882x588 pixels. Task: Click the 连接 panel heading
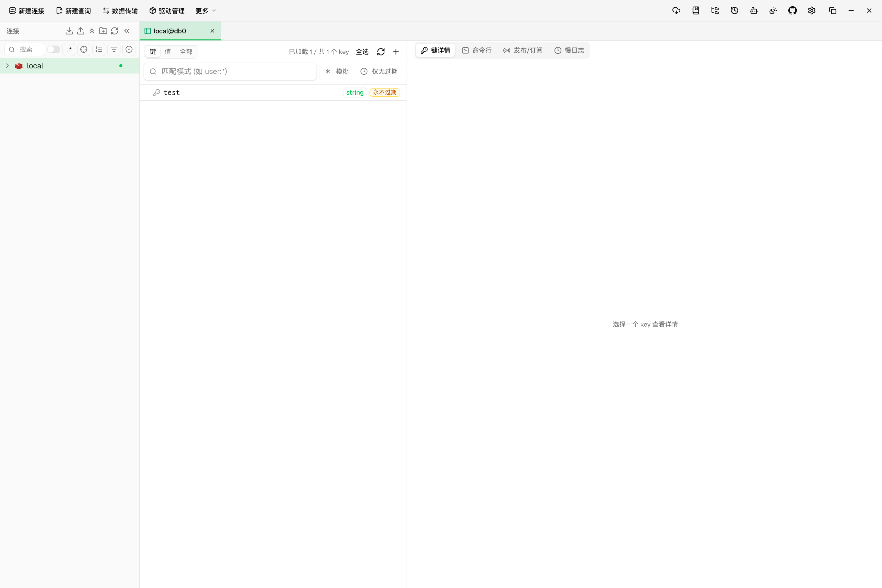click(x=13, y=31)
